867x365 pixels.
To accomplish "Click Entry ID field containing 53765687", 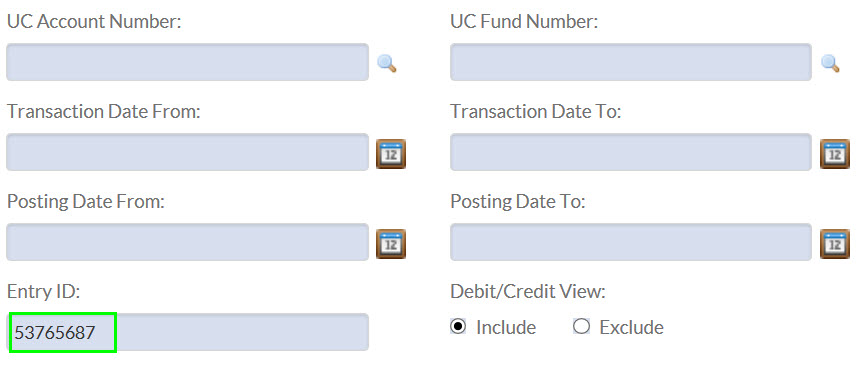I will [187, 332].
